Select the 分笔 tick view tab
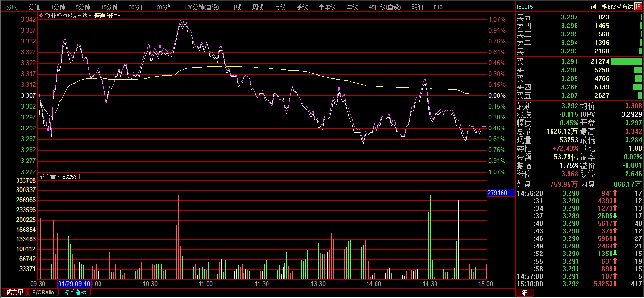This screenshot has width=644, height=298. coord(34,7)
